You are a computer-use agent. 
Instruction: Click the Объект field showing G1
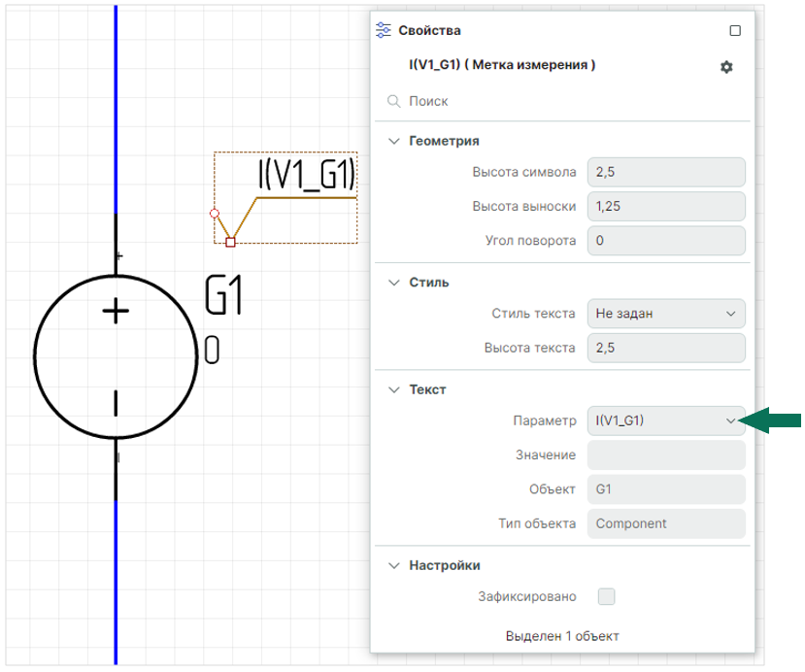[x=666, y=489]
